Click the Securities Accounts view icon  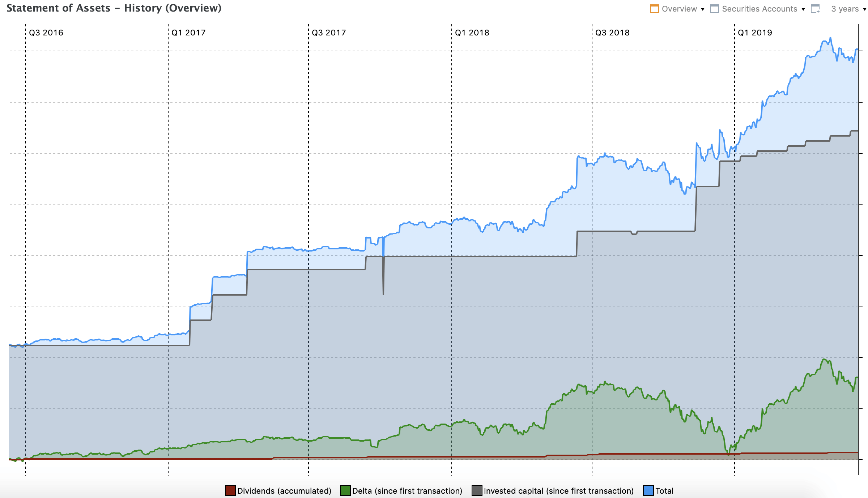click(714, 9)
